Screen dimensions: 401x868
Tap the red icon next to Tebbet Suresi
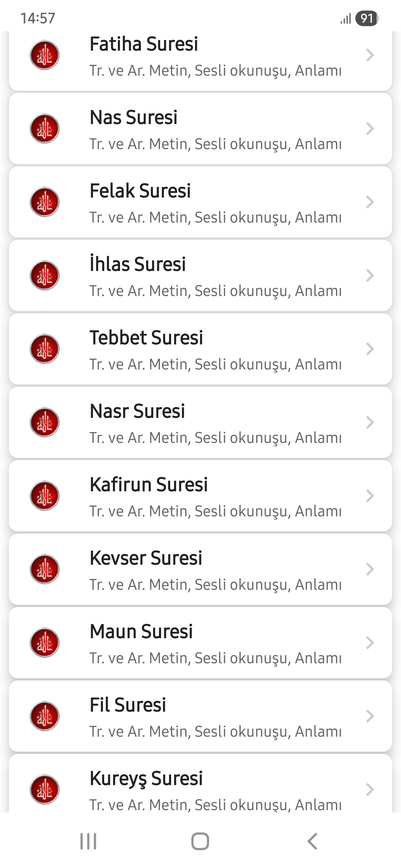point(45,349)
